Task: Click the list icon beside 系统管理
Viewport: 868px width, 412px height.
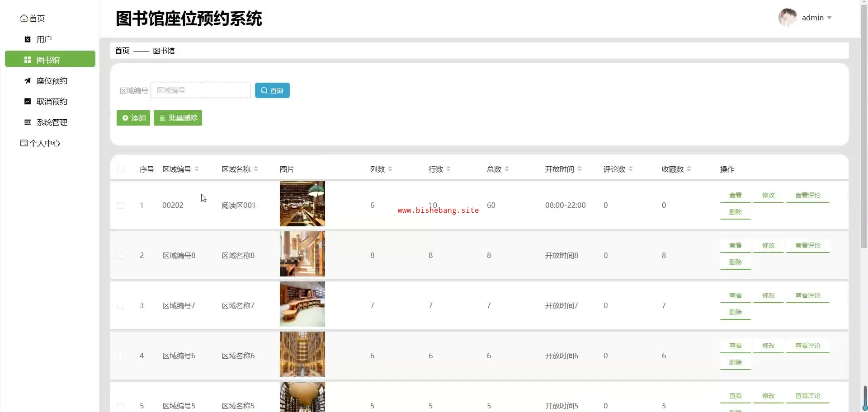Action: point(28,122)
